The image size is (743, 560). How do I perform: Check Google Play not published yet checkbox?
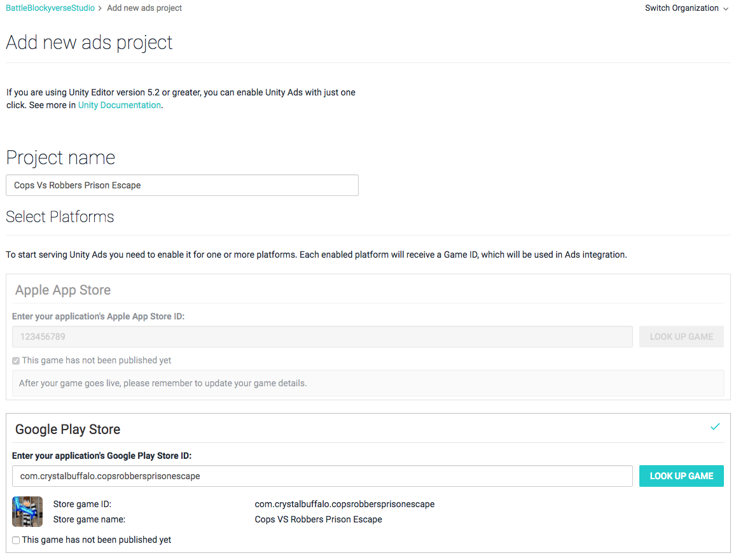16,540
